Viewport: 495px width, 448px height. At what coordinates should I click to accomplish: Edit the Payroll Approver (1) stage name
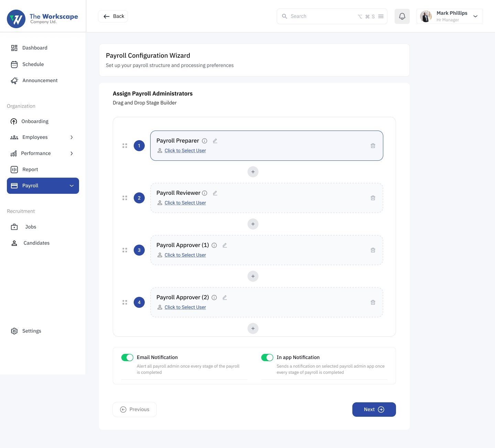(x=225, y=245)
